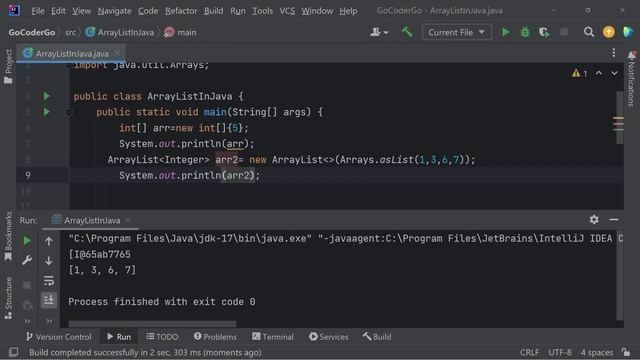Open the Build tool window

point(377,337)
